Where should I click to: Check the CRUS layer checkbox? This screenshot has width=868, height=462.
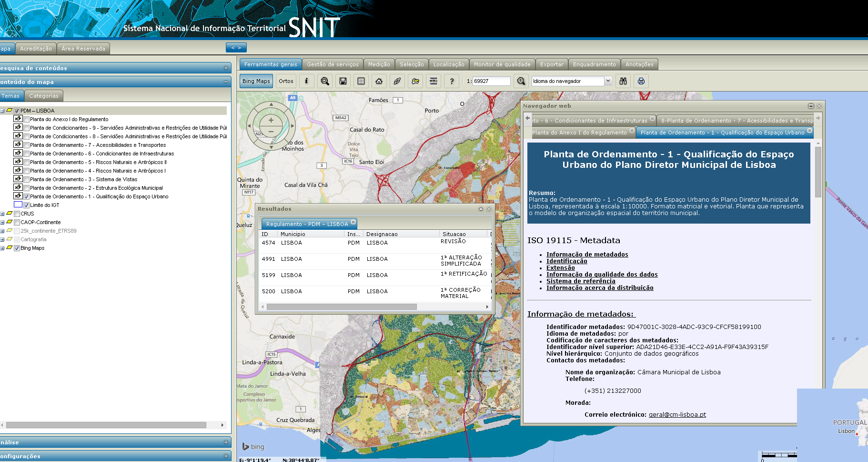pyautogui.click(x=17, y=214)
